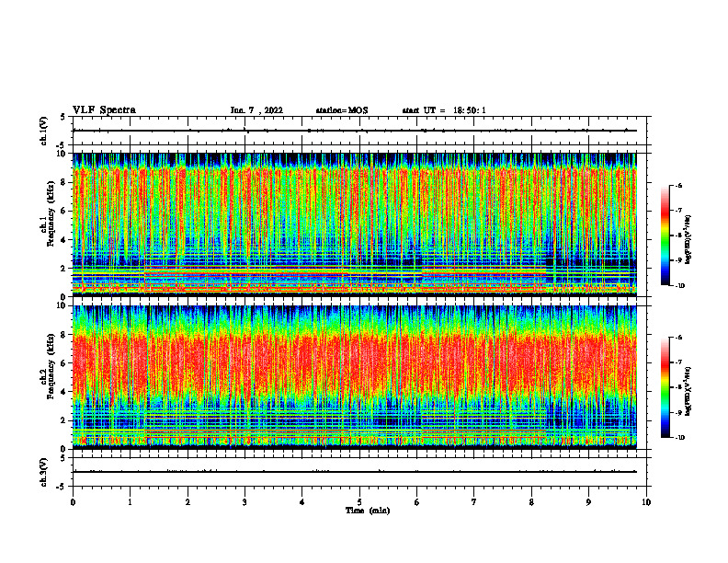Click the ch.1(V) axis label
Image resolution: width=728 pixels, height=563 pixels.
coord(44,131)
